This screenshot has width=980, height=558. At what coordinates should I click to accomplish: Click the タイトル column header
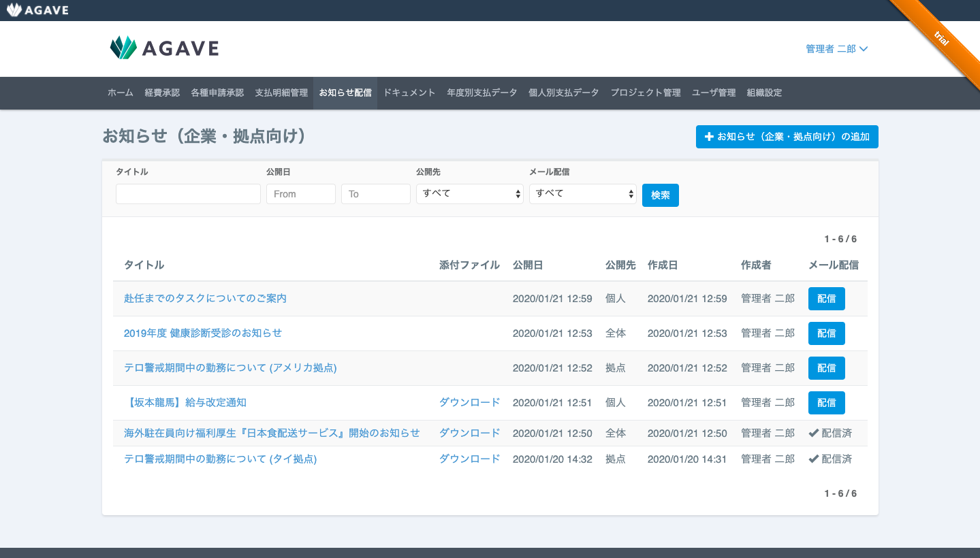144,265
